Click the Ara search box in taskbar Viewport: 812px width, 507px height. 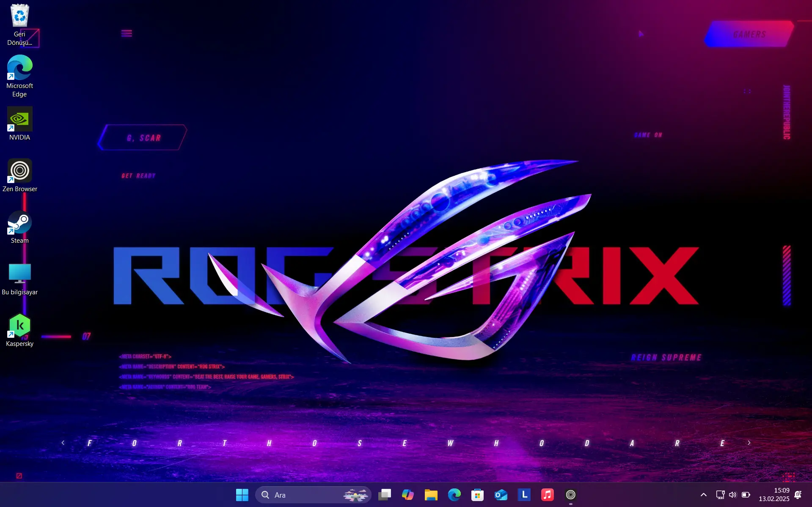(313, 495)
